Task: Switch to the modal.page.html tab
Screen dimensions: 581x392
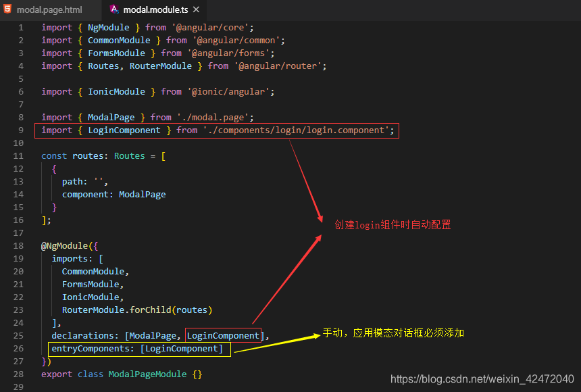Action: pyautogui.click(x=51, y=10)
